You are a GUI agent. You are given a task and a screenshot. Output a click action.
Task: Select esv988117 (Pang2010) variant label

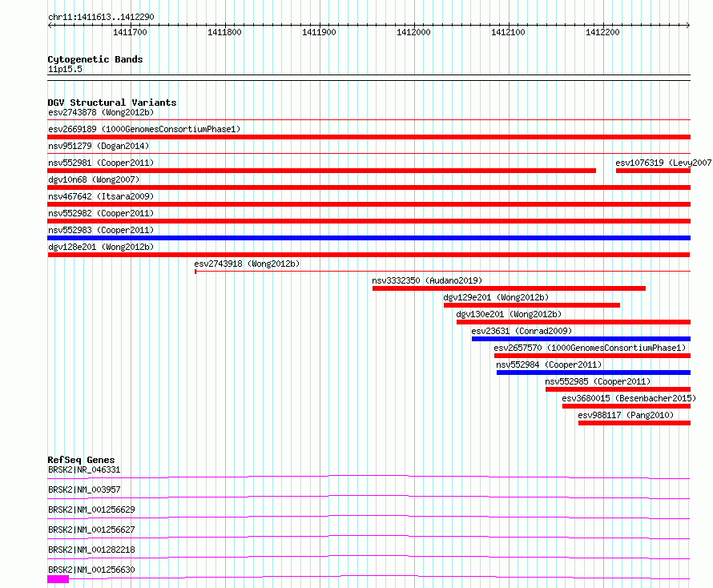pyautogui.click(x=626, y=415)
